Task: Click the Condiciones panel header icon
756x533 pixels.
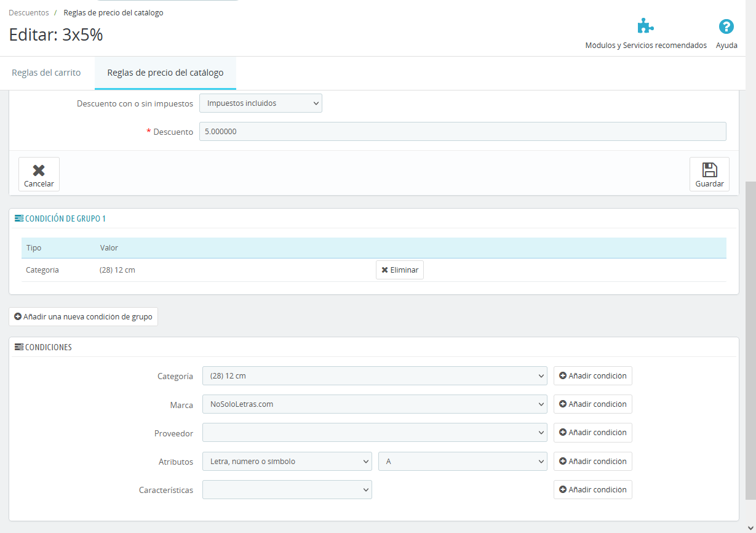Action: 19,347
